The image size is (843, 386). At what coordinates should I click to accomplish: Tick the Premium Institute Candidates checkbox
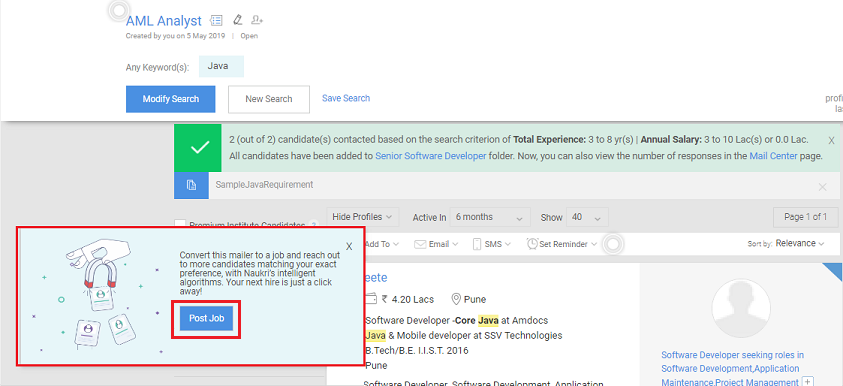[x=181, y=224]
